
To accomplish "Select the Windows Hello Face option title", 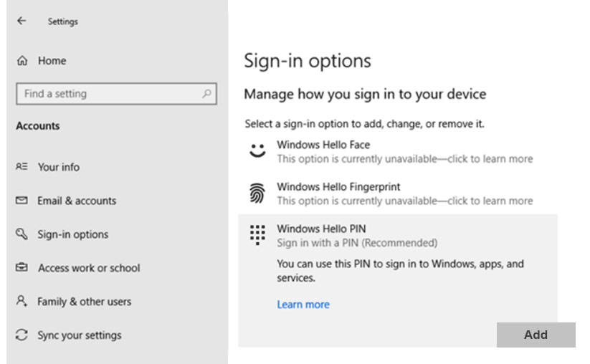I will [323, 145].
